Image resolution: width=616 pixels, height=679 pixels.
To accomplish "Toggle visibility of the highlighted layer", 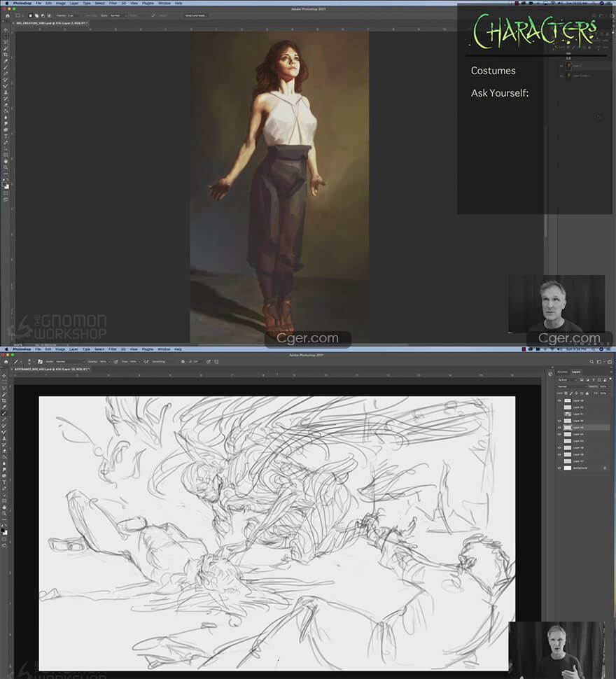I will click(x=559, y=428).
